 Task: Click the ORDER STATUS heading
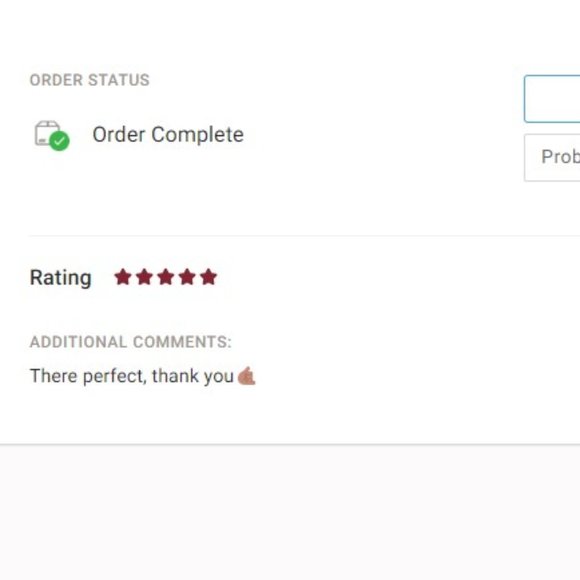coord(90,80)
